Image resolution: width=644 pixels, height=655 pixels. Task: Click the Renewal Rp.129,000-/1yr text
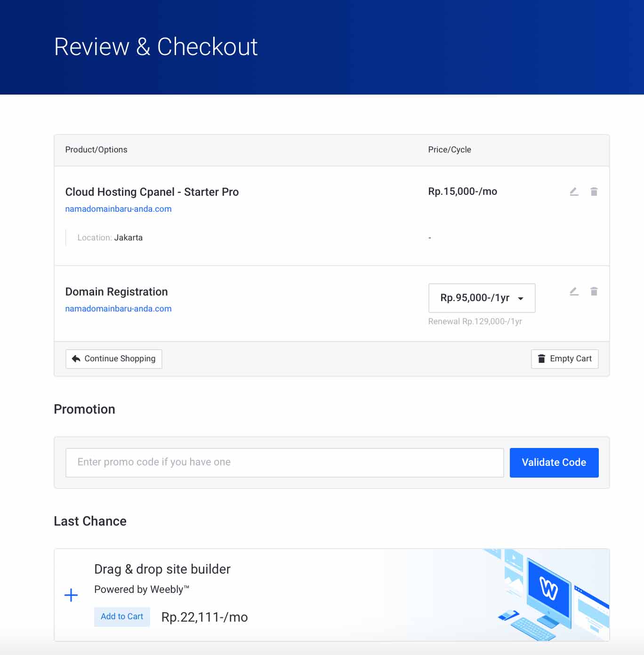click(475, 321)
